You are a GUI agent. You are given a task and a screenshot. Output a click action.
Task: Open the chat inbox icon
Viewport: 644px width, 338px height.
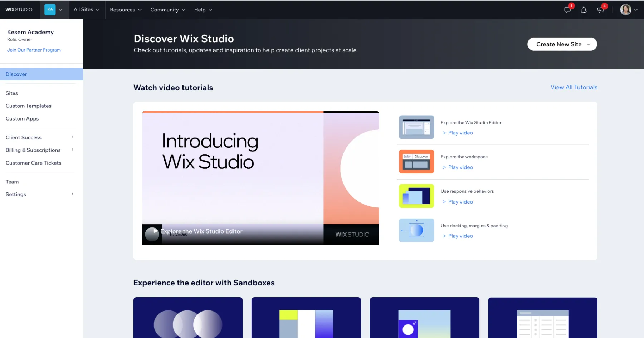pyautogui.click(x=567, y=10)
